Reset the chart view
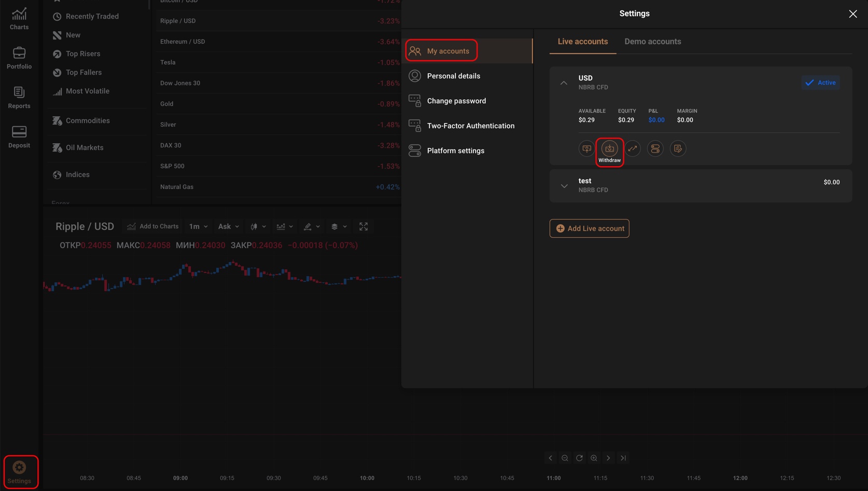The image size is (868, 491). (579, 458)
